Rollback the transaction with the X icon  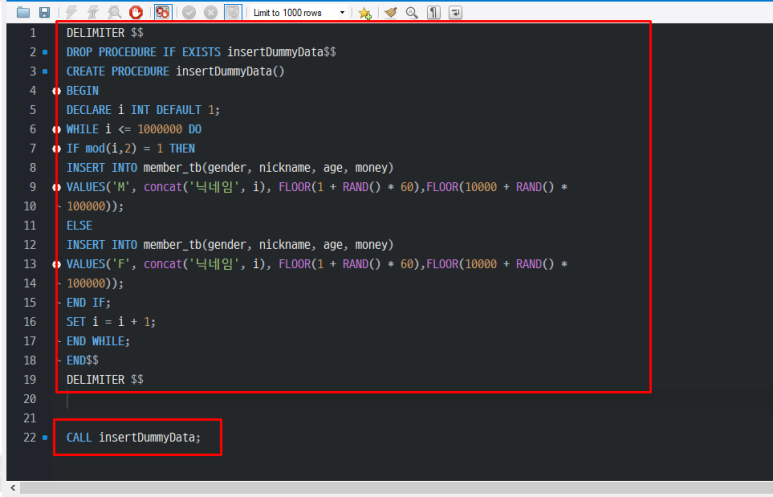tap(211, 12)
